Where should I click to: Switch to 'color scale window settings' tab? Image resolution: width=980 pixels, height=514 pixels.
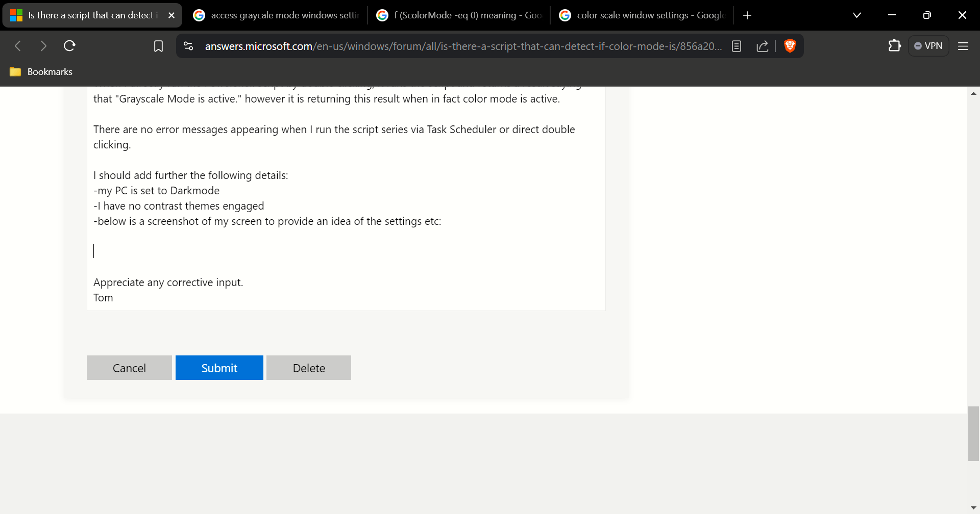642,15
